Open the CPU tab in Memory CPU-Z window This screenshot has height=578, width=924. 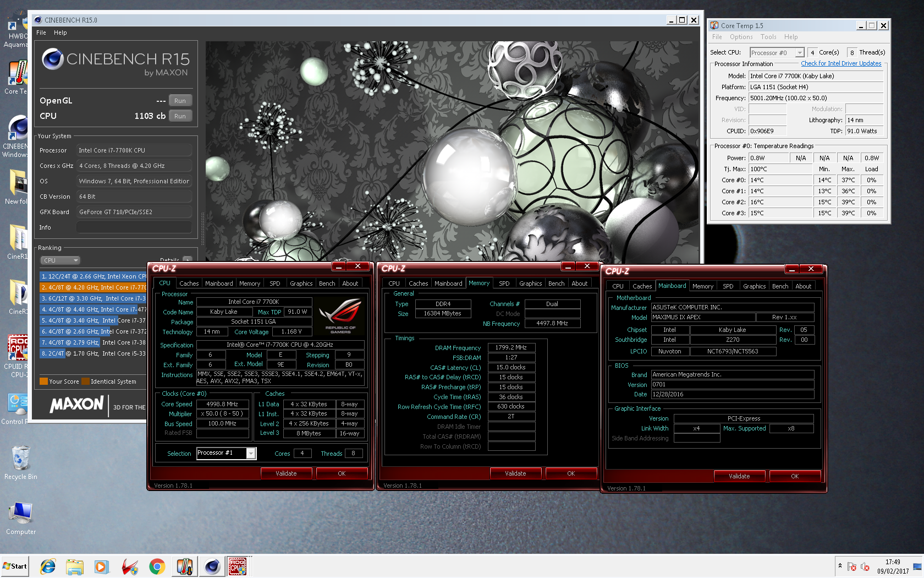pyautogui.click(x=394, y=283)
